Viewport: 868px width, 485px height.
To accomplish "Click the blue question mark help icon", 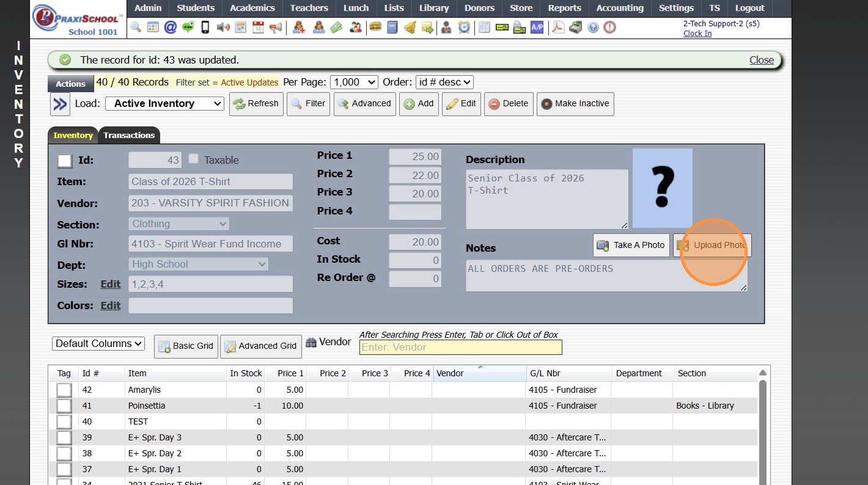I will 593,27.
